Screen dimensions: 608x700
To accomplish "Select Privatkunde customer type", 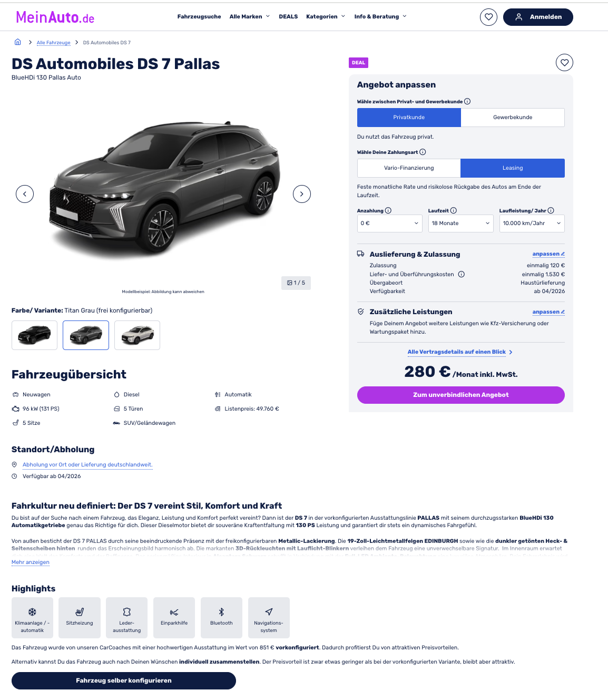I will [x=409, y=118].
